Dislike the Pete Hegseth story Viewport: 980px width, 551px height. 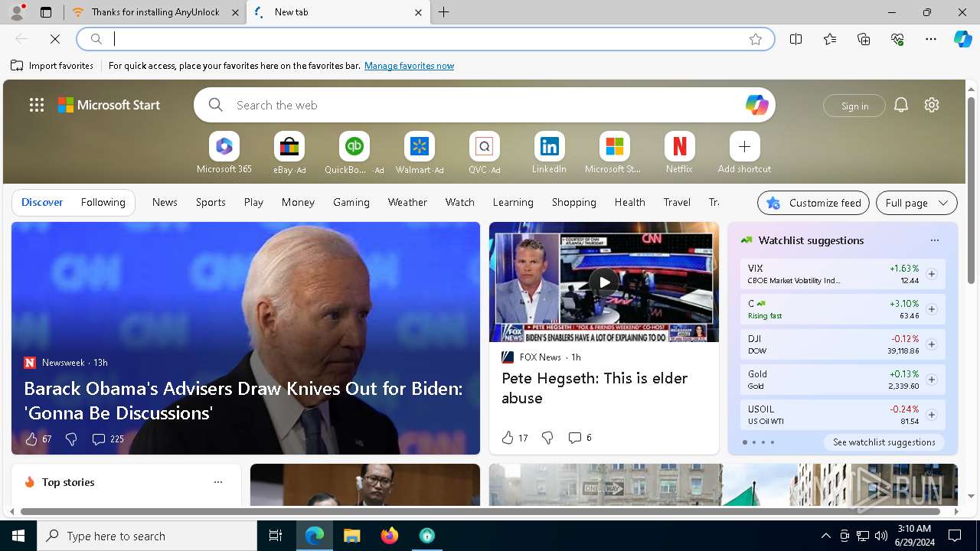547,438
